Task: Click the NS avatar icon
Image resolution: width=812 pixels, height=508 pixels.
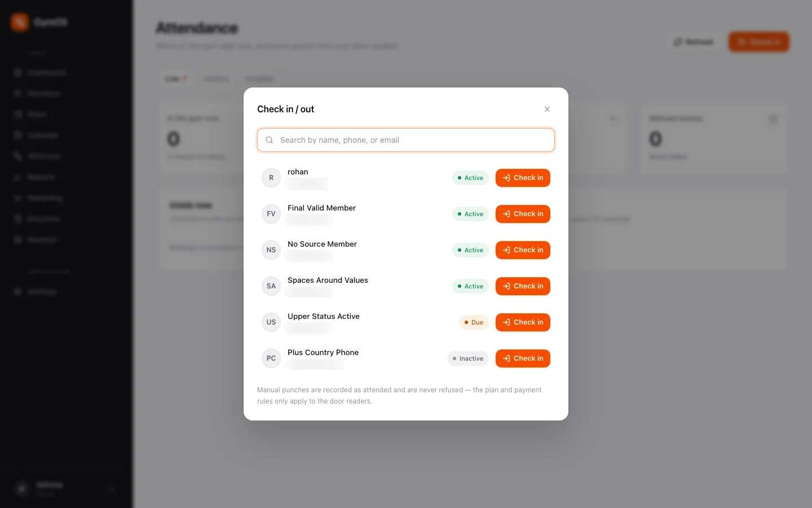Action: click(271, 250)
